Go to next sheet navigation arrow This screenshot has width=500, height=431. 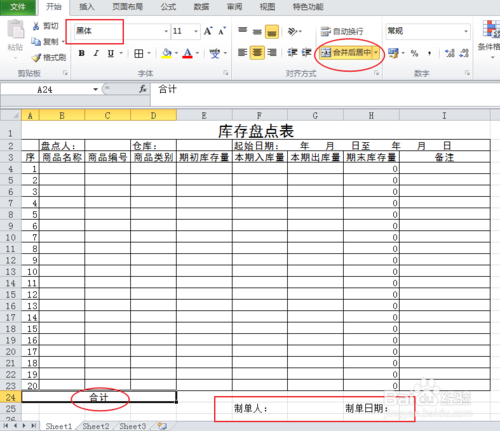24,426
